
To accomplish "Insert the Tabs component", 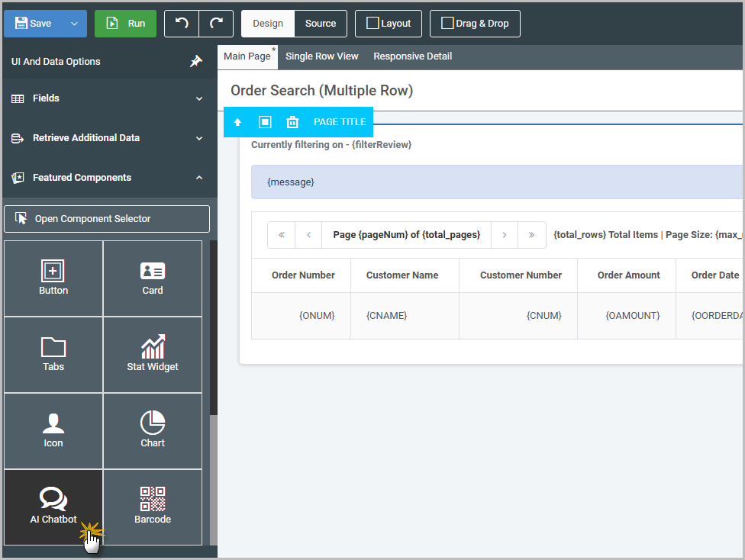I will click(53, 354).
